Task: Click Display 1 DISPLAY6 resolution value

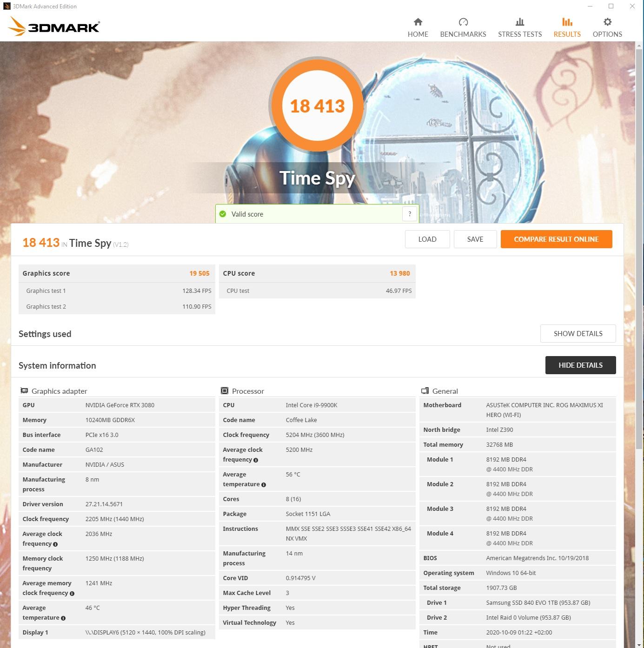Action: click(x=146, y=632)
